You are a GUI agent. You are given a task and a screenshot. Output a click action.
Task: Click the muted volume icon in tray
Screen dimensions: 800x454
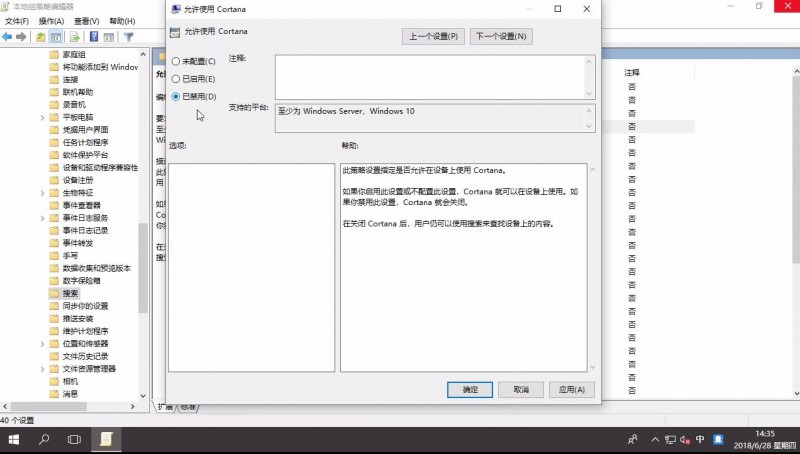[685, 439]
